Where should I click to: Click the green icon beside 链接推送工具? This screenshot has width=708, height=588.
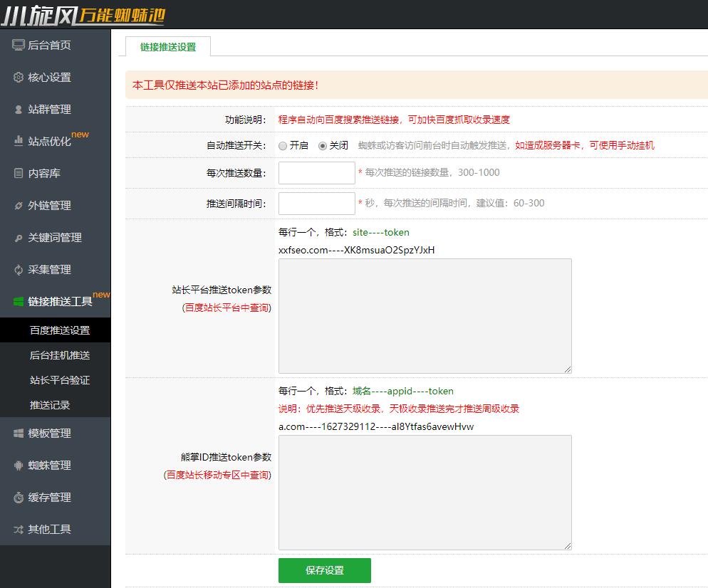pyautogui.click(x=18, y=301)
